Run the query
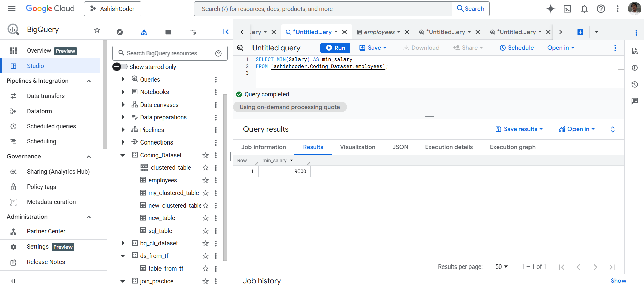The height and width of the screenshot is (288, 644). pyautogui.click(x=335, y=48)
